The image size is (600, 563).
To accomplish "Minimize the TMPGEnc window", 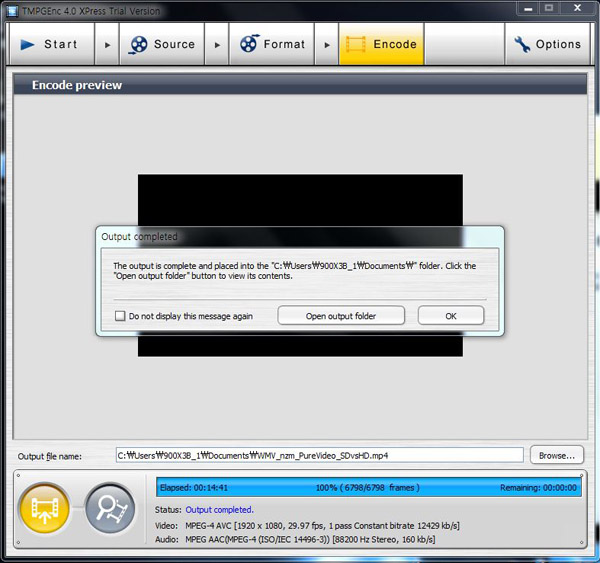I will click(x=528, y=8).
